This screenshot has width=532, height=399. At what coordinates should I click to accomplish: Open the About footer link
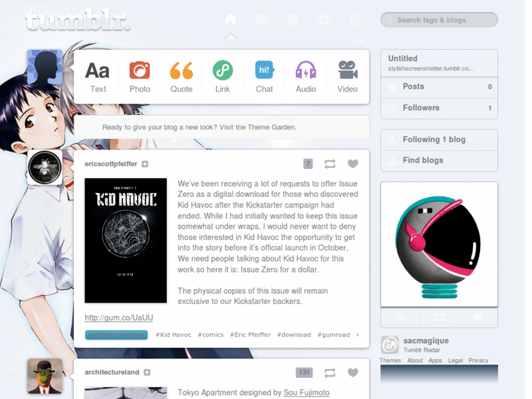pyautogui.click(x=415, y=360)
